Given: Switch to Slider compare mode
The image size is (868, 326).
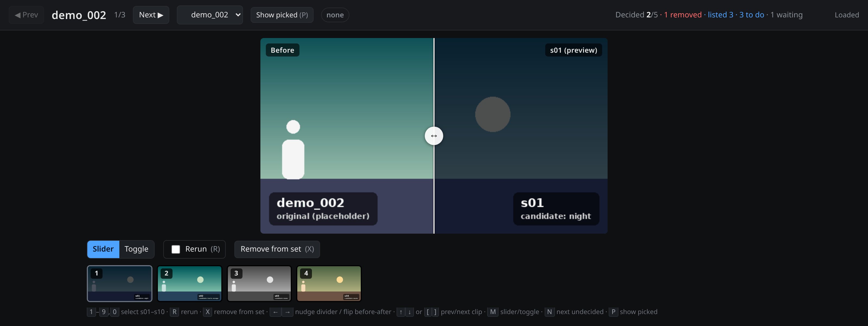Looking at the screenshot, I should tap(103, 249).
